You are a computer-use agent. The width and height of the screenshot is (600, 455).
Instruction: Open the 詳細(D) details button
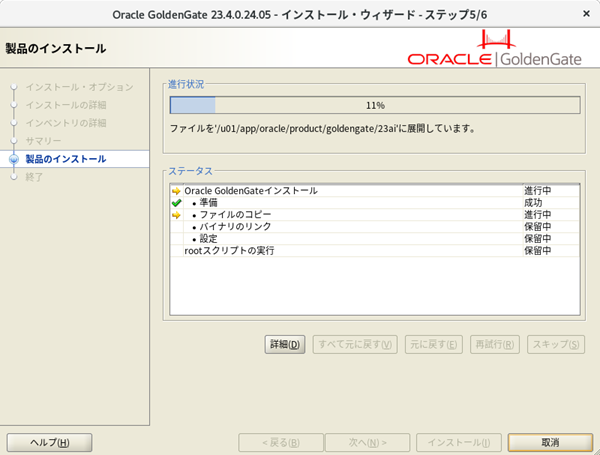click(285, 344)
